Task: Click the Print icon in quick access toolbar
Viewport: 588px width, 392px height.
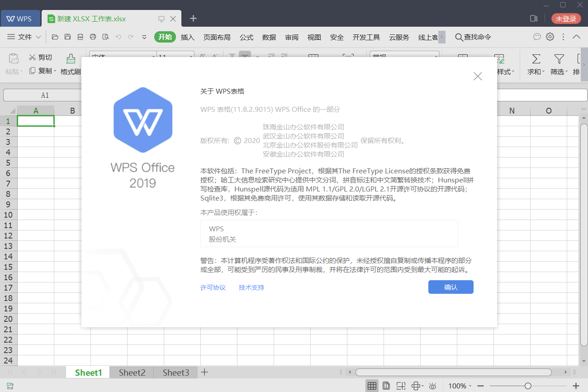Action: (92, 37)
